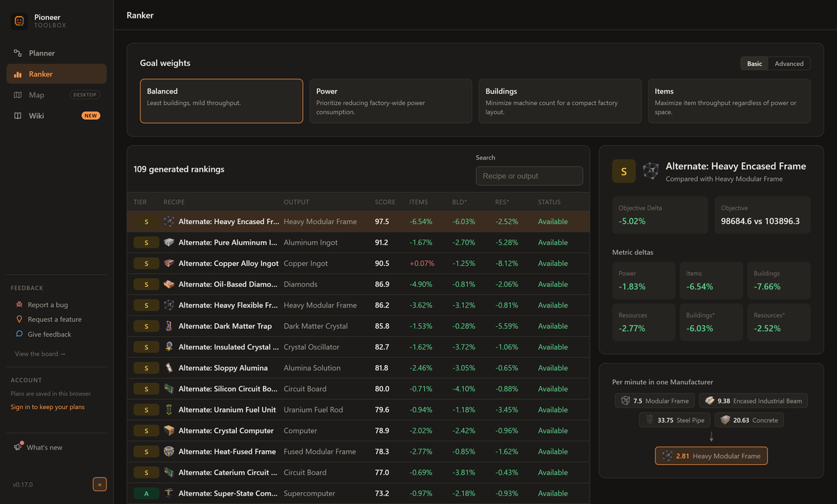Screen dimensions: 837x504
Task: Open the Map sidebar item
Action: pos(57,95)
